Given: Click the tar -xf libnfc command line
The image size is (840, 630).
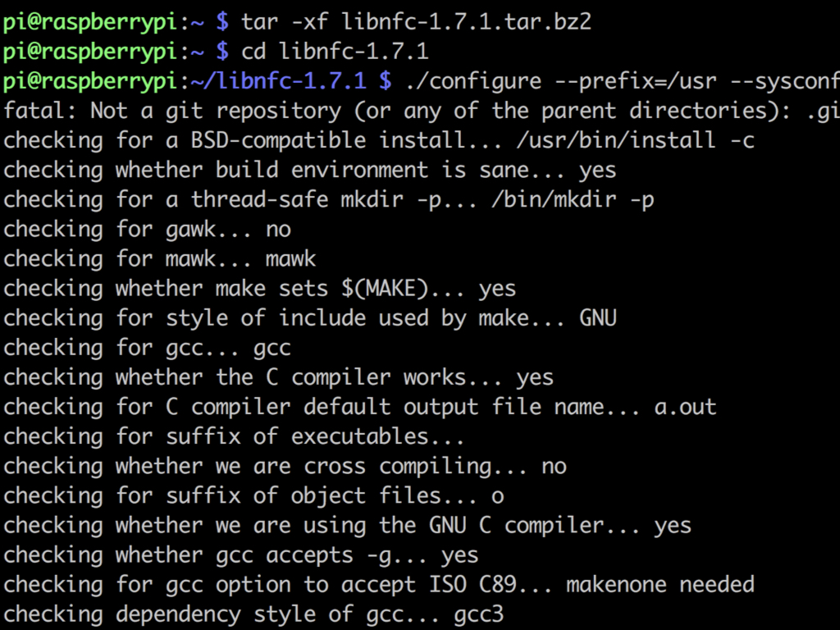Looking at the screenshot, I should pos(416,22).
